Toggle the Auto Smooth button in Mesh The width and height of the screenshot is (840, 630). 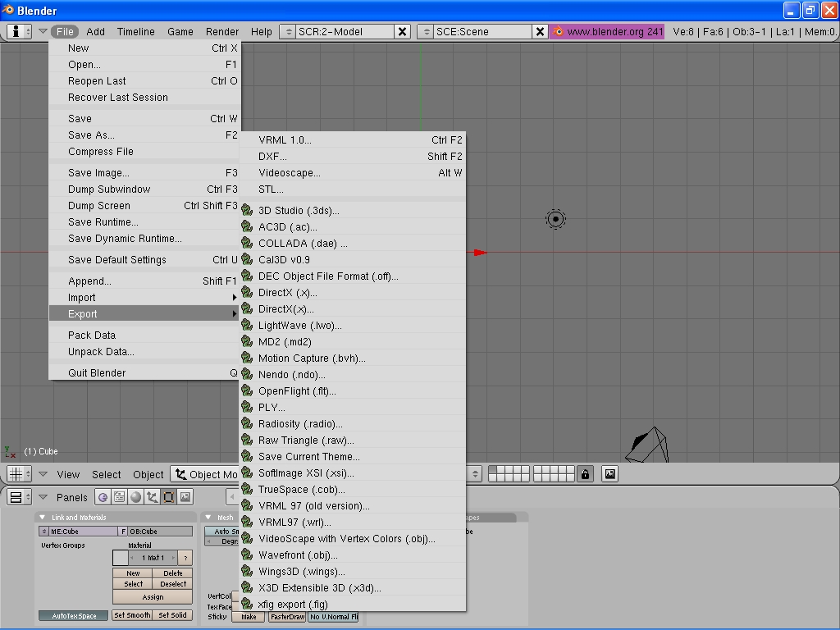[x=221, y=532]
